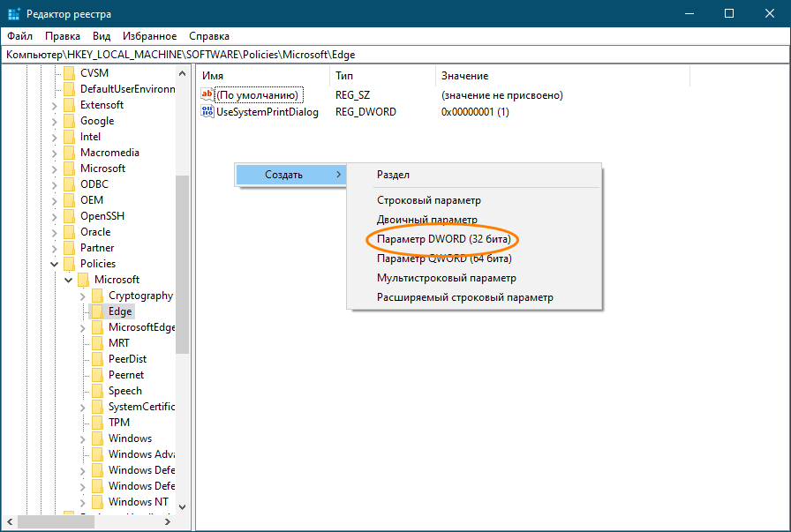This screenshot has height=532, width=791.
Task: Select the PeerDist folder icon
Action: click(x=97, y=359)
